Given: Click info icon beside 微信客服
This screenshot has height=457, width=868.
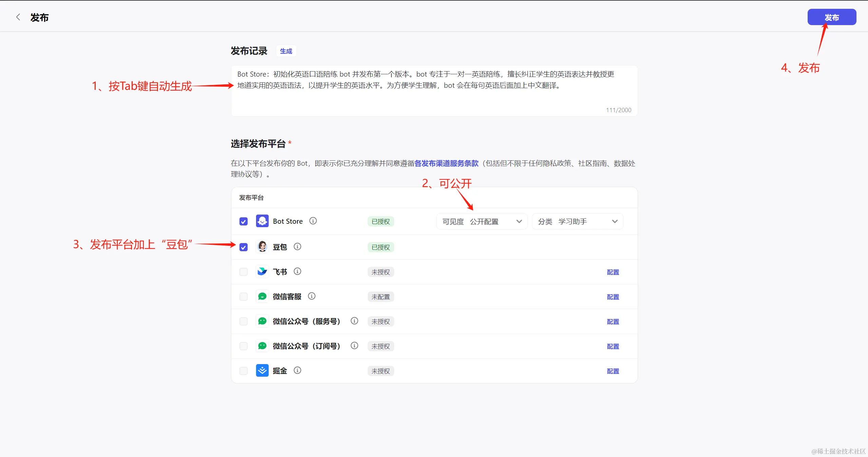Looking at the screenshot, I should point(311,296).
